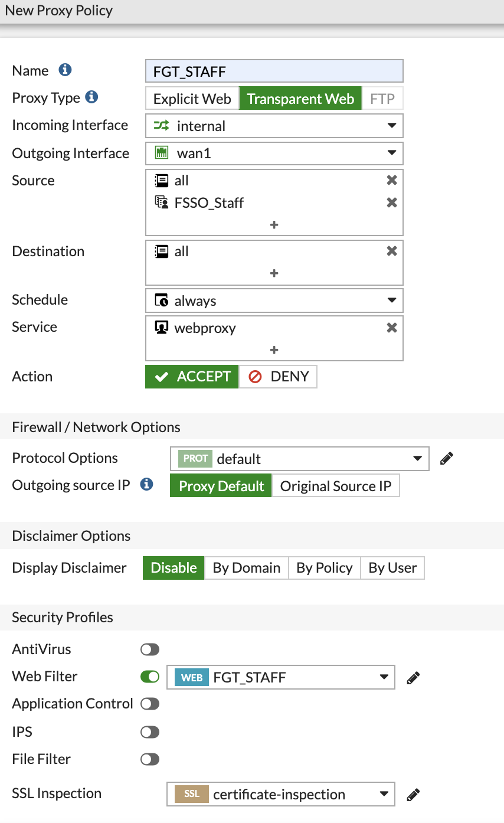Switch Proxy Type to Explicit Web
Screen dimensions: 504x823
pos(192,99)
